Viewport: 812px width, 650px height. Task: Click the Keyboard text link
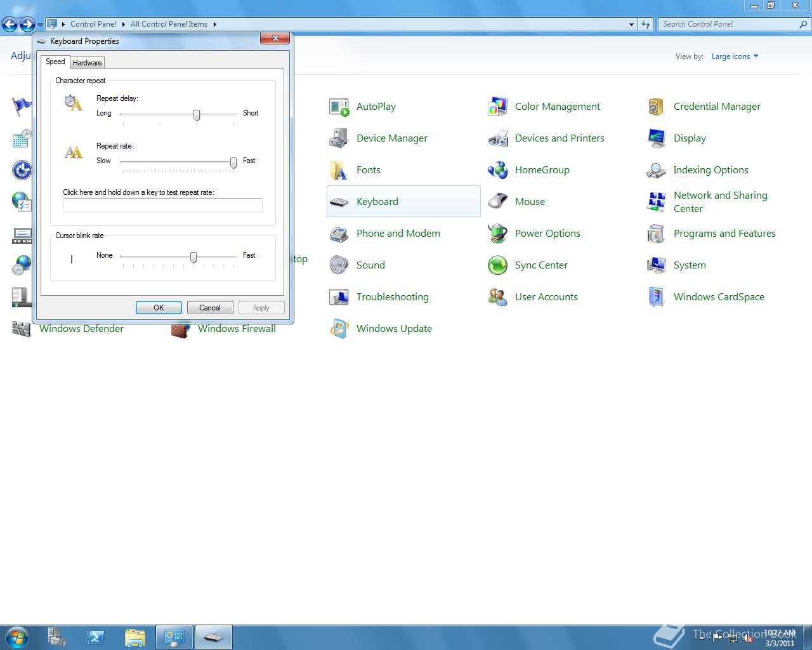pos(377,202)
